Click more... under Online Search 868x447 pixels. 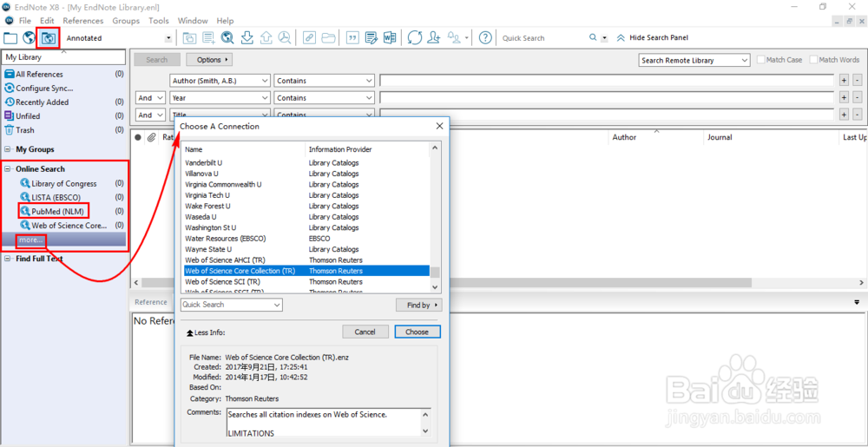click(30, 240)
